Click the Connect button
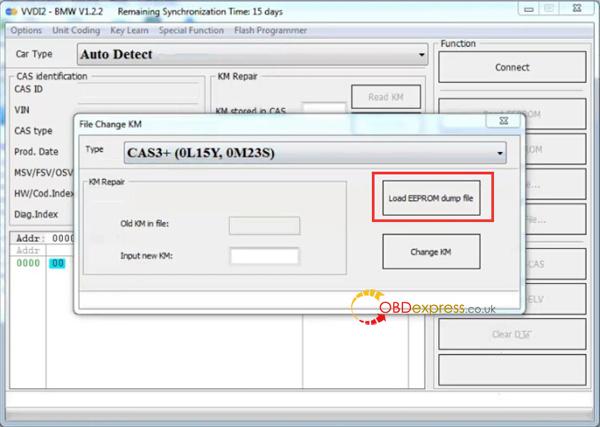600x427 pixels. click(512, 67)
